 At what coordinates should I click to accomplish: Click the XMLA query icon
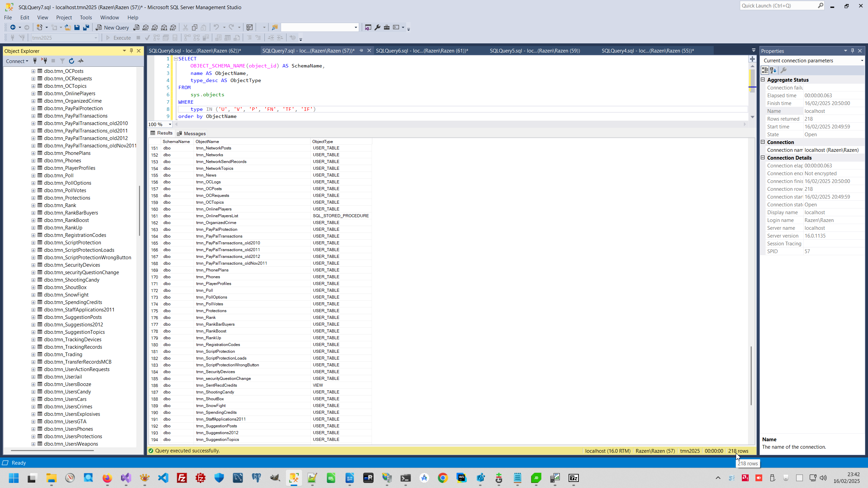[164, 27]
